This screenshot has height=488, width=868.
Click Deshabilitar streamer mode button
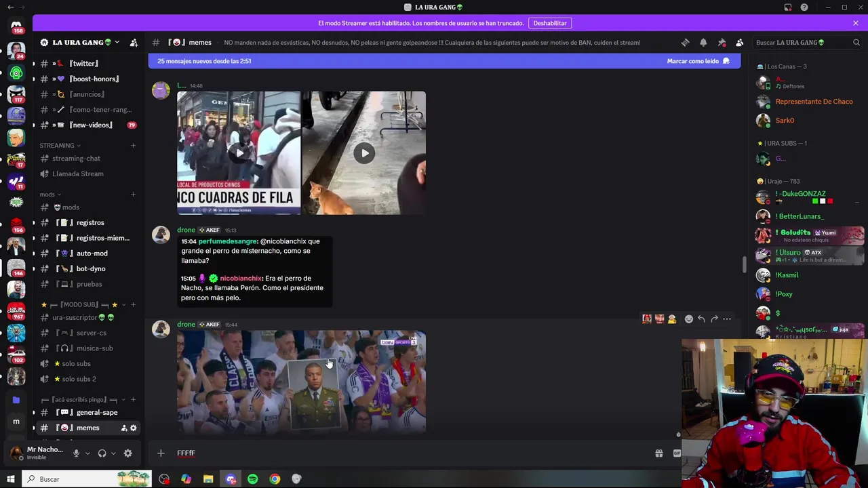tap(550, 23)
